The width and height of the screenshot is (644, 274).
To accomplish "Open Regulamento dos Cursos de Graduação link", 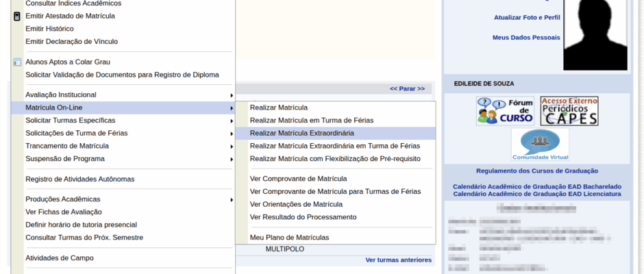I will [536, 171].
